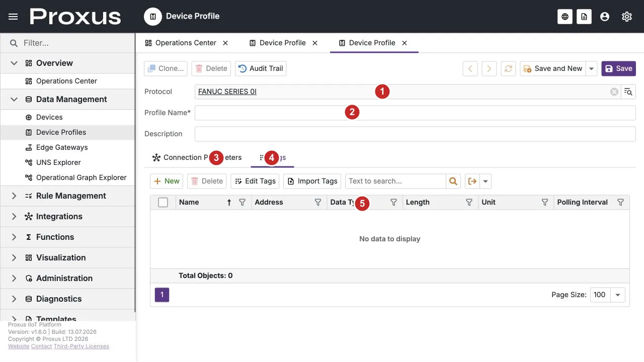Image resolution: width=644 pixels, height=362 pixels.
Task: Close the first Device Profile tab
Action: (315, 43)
